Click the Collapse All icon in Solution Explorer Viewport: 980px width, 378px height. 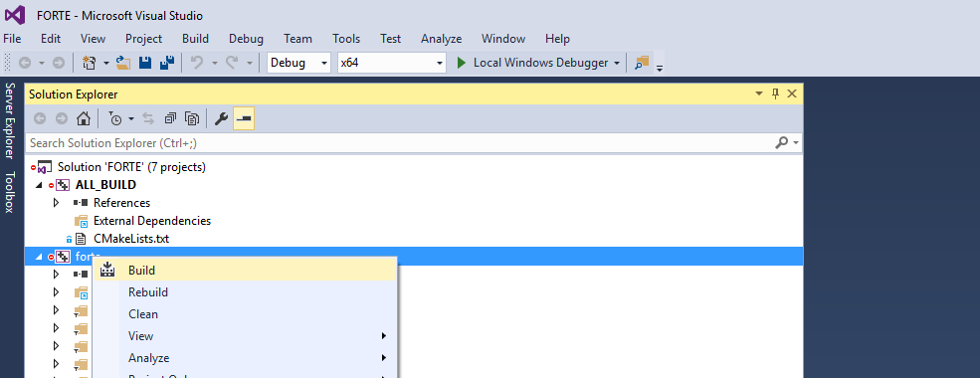[170, 118]
